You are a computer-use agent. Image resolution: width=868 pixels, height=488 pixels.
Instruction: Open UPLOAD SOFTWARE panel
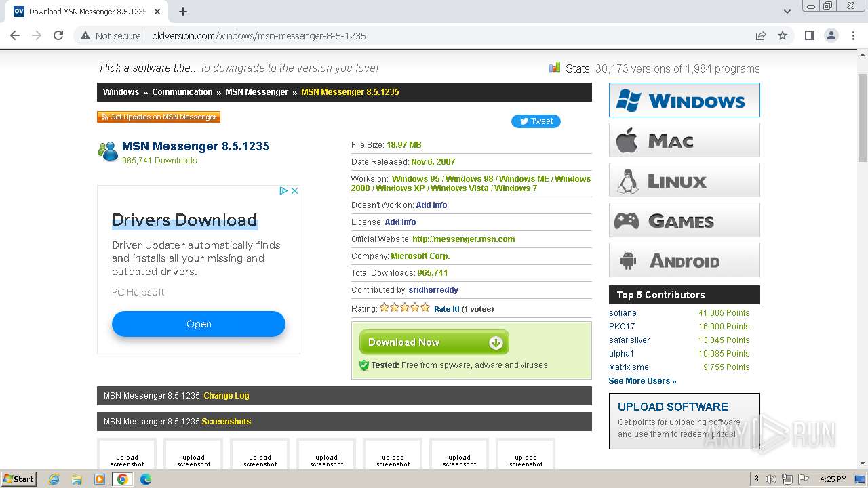684,421
